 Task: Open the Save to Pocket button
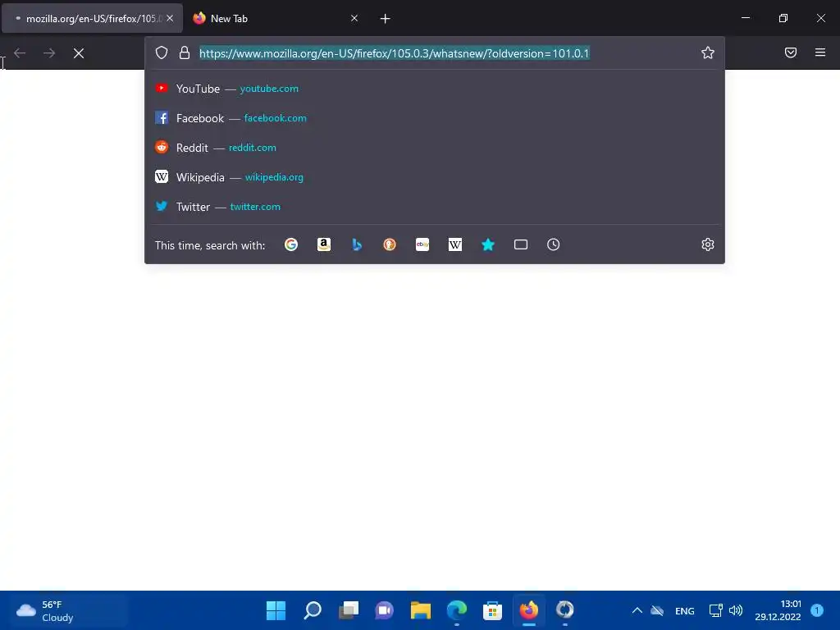[791, 52]
